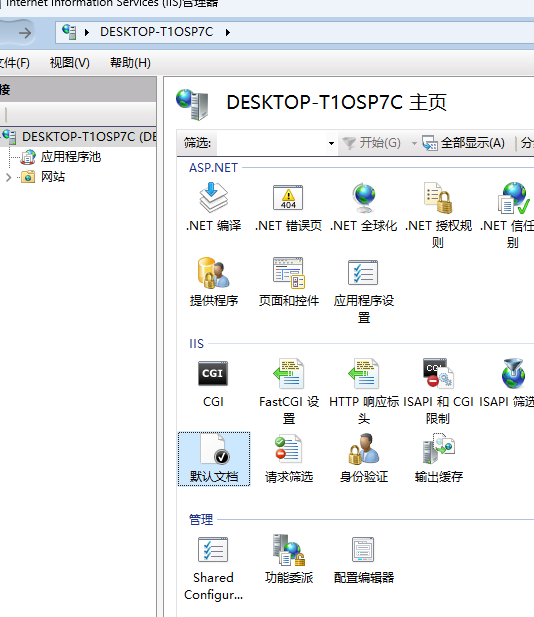Viewport: 534px width, 617px height.
Task: Open the ISAPI 筛选器 funnel icon
Action: coord(513,373)
